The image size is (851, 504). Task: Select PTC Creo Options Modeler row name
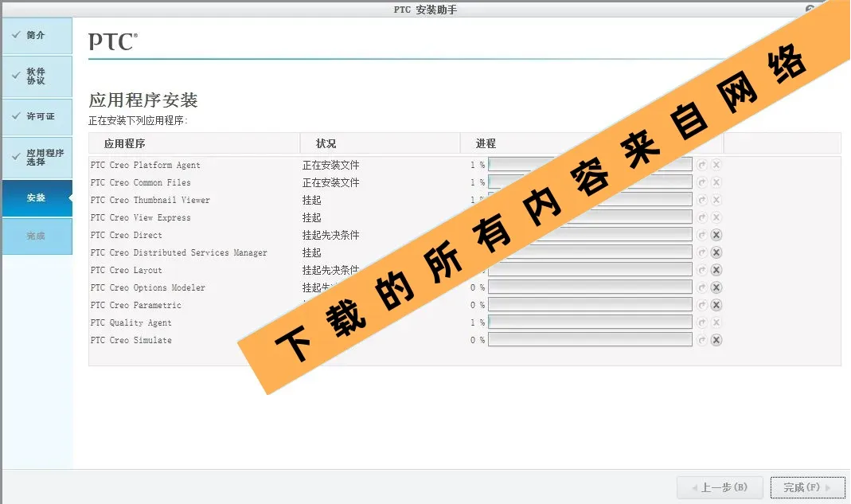pyautogui.click(x=147, y=288)
